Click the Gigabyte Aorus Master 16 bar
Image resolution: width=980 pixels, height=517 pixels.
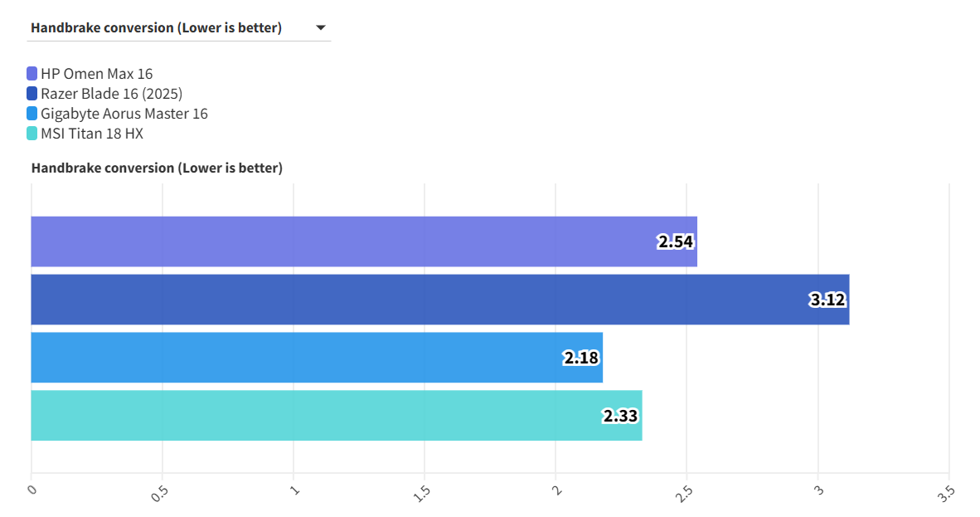(x=290, y=358)
